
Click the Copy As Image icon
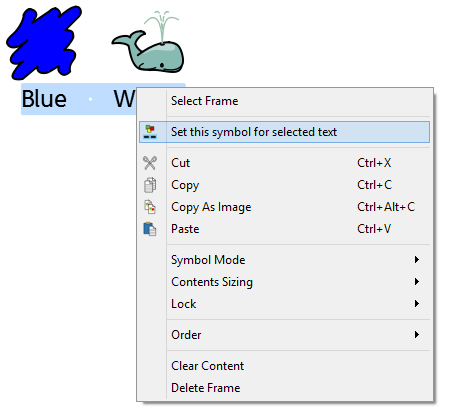click(150, 207)
